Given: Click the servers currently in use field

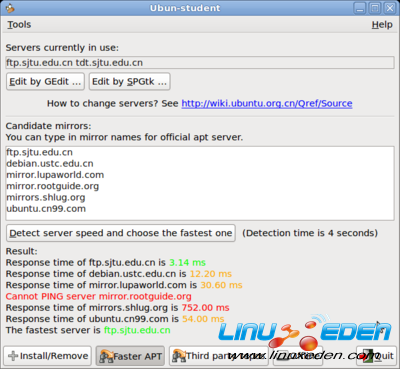Looking at the screenshot, I should click(x=200, y=63).
